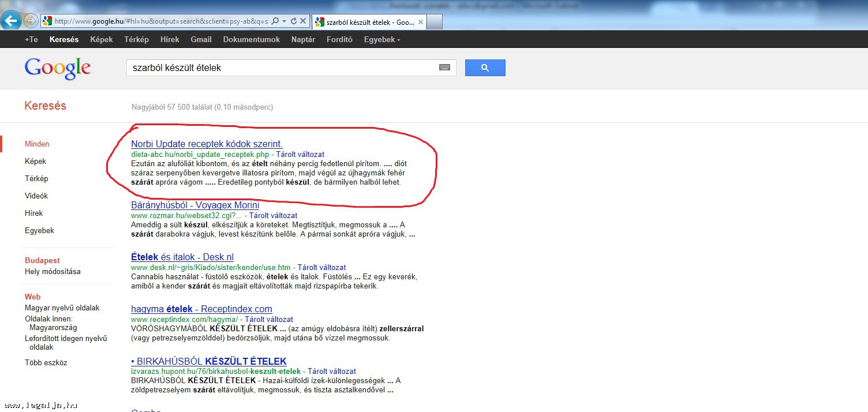Open Térkép in the top black bar
Image resolution: width=868 pixels, height=412 pixels.
(136, 39)
